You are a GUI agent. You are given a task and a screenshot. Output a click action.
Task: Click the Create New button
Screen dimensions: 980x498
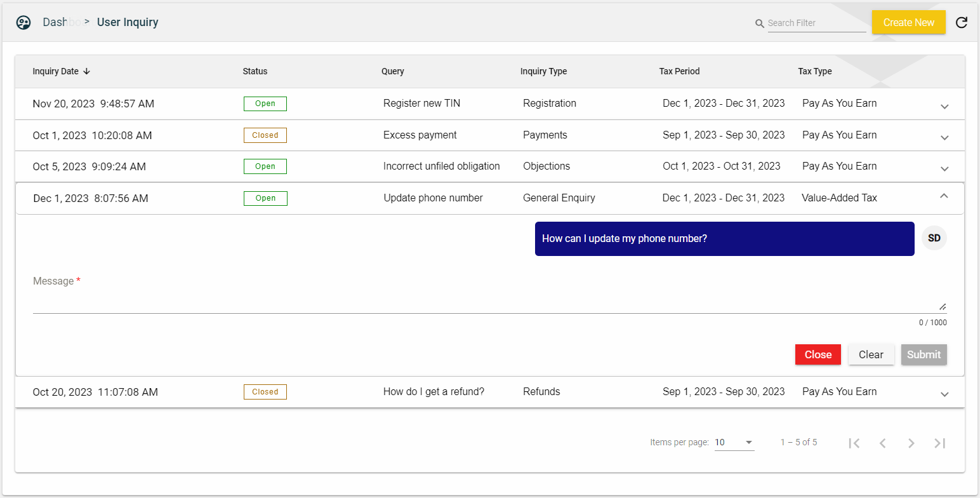908,22
